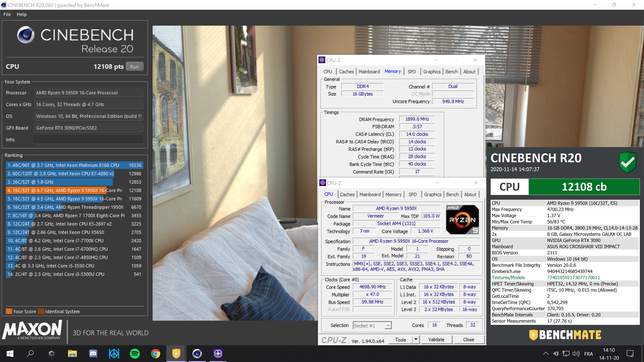Open Bench tab in the lower CPU-Z window

point(452,195)
